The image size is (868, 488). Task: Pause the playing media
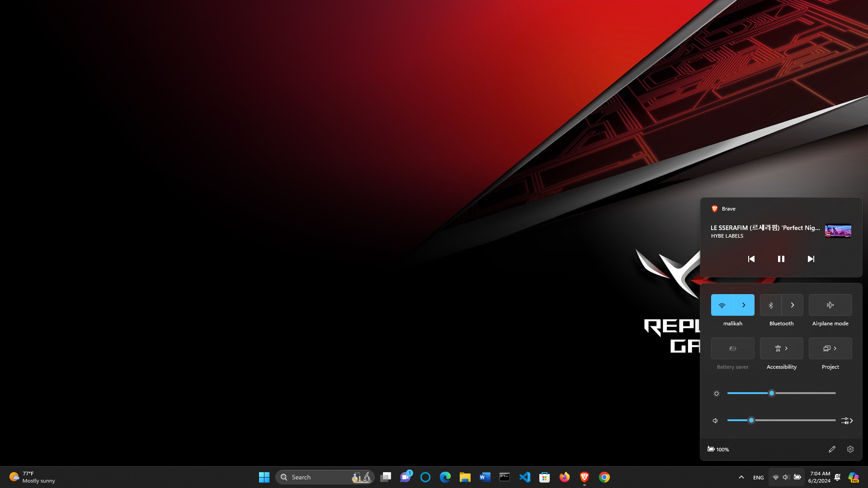781,259
